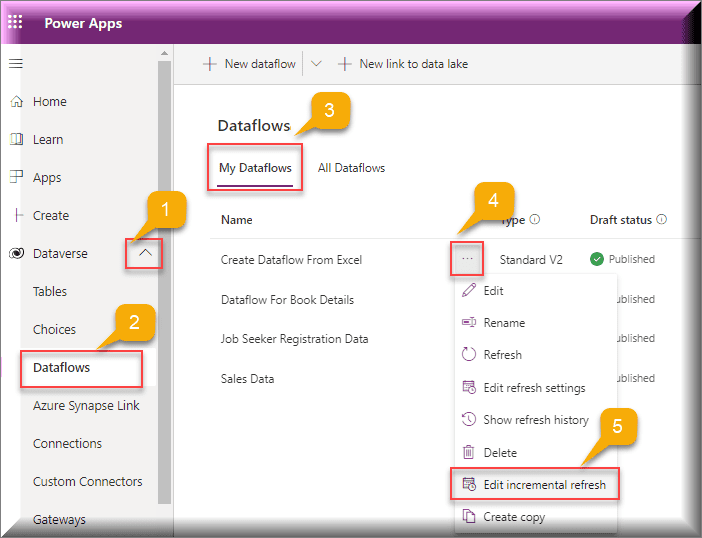Click the sidebar vertical scrollbar

pyautogui.click(x=164, y=282)
